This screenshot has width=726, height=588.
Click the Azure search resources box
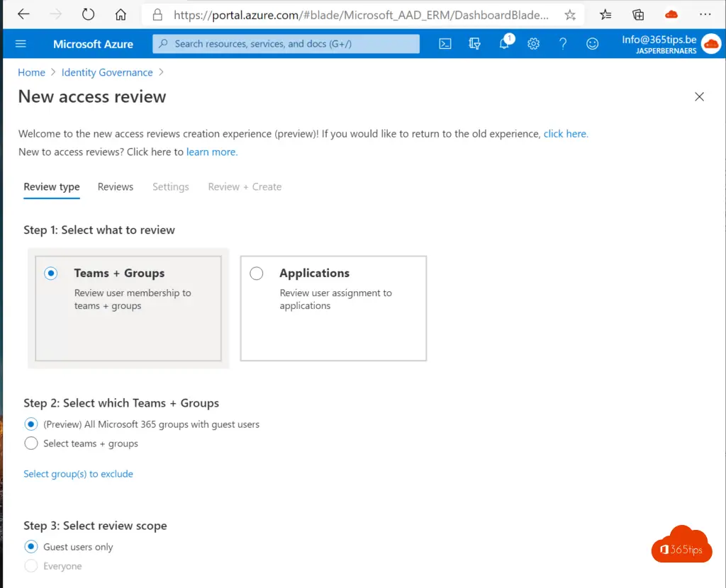click(286, 44)
